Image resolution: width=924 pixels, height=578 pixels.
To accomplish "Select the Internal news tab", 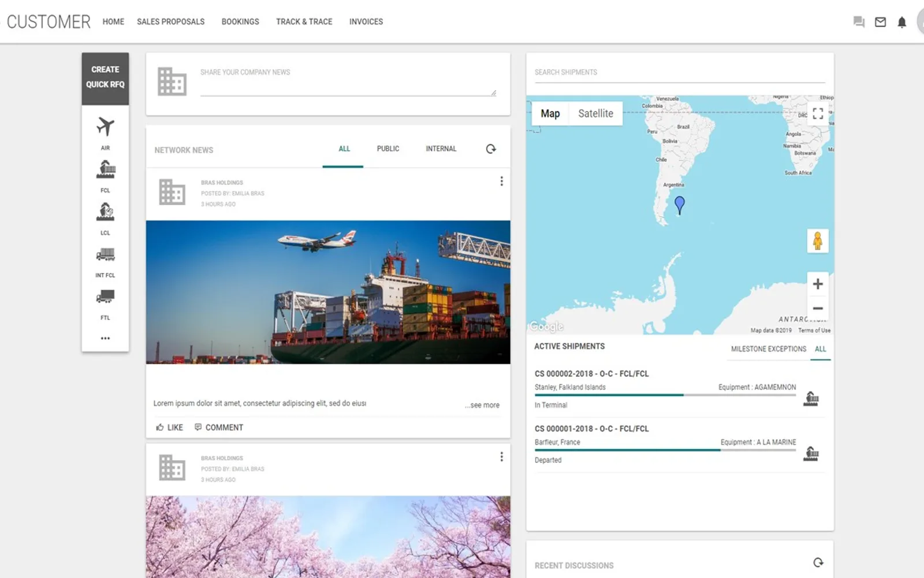I will (x=441, y=149).
